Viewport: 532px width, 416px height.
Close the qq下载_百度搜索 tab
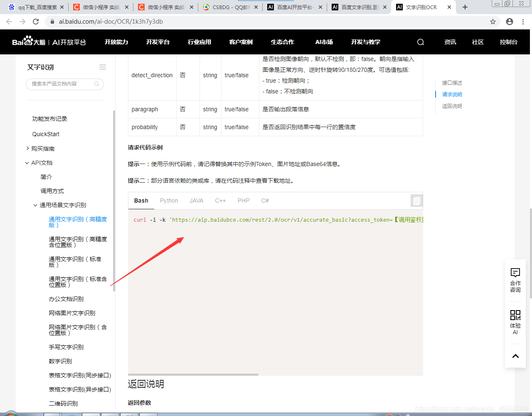pos(62,7)
